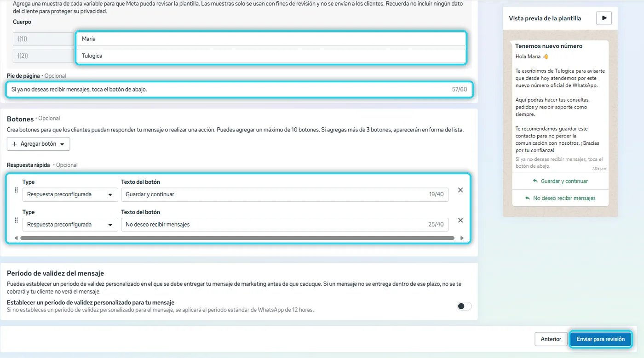This screenshot has height=358, width=644.
Task: Click the "Período de validez del mensaje" heading
Action: click(56, 273)
